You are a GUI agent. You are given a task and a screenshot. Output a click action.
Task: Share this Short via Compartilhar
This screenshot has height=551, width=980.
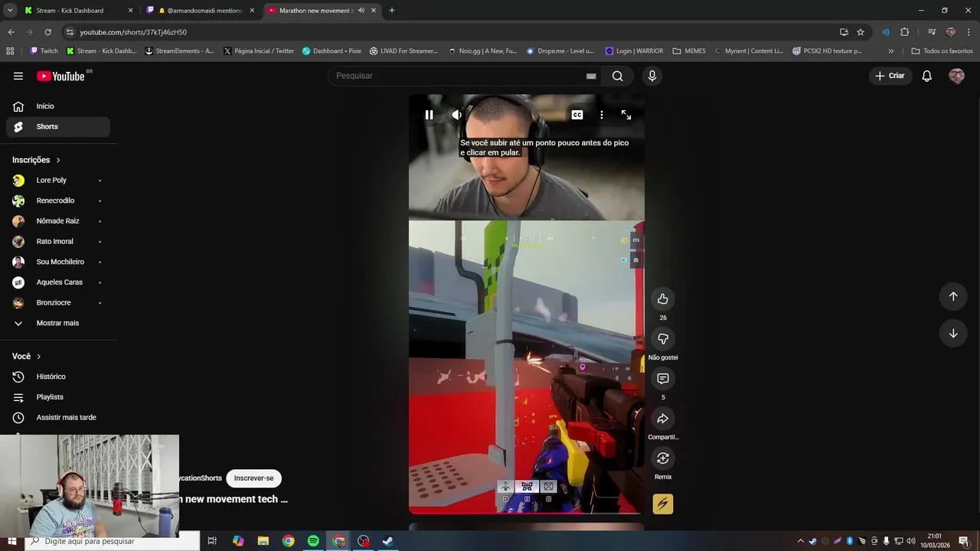click(x=663, y=418)
